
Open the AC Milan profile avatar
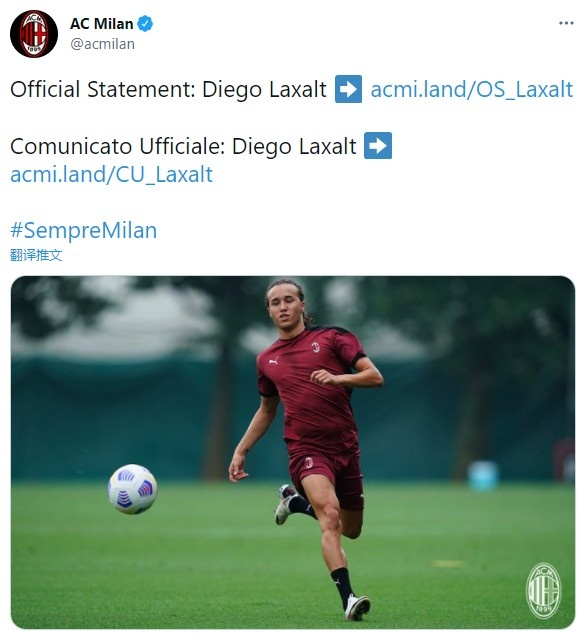click(34, 34)
